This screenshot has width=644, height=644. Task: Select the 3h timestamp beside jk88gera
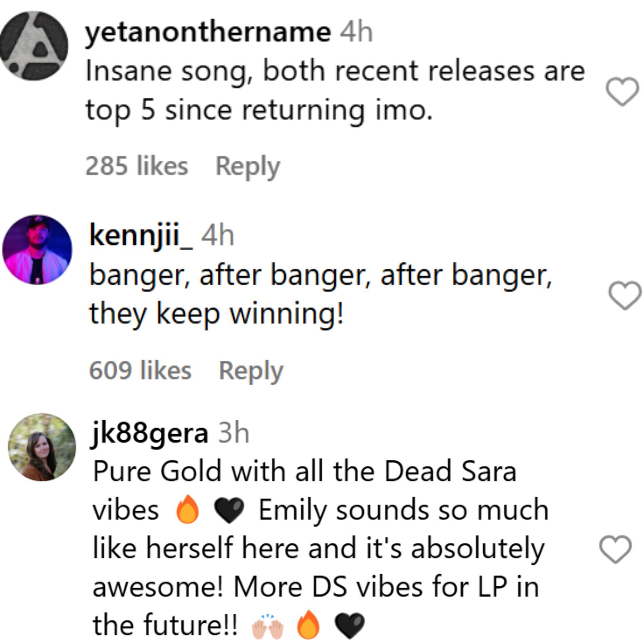click(x=234, y=433)
